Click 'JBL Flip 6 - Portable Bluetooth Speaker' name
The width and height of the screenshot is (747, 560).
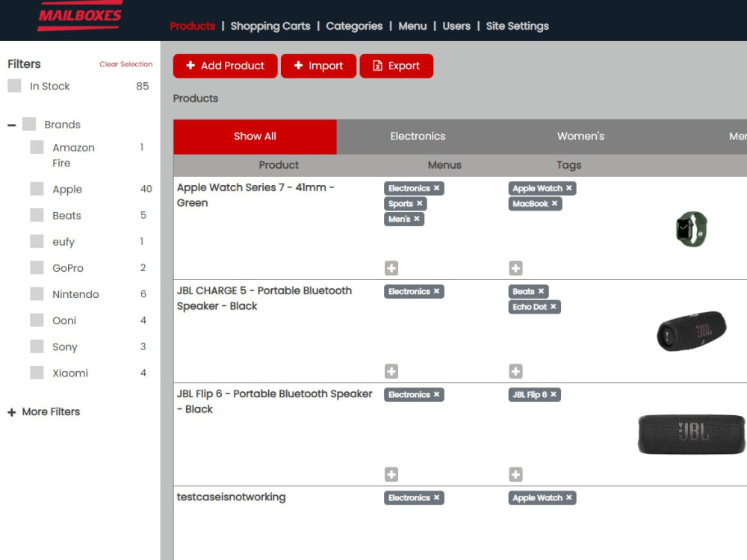(x=274, y=402)
